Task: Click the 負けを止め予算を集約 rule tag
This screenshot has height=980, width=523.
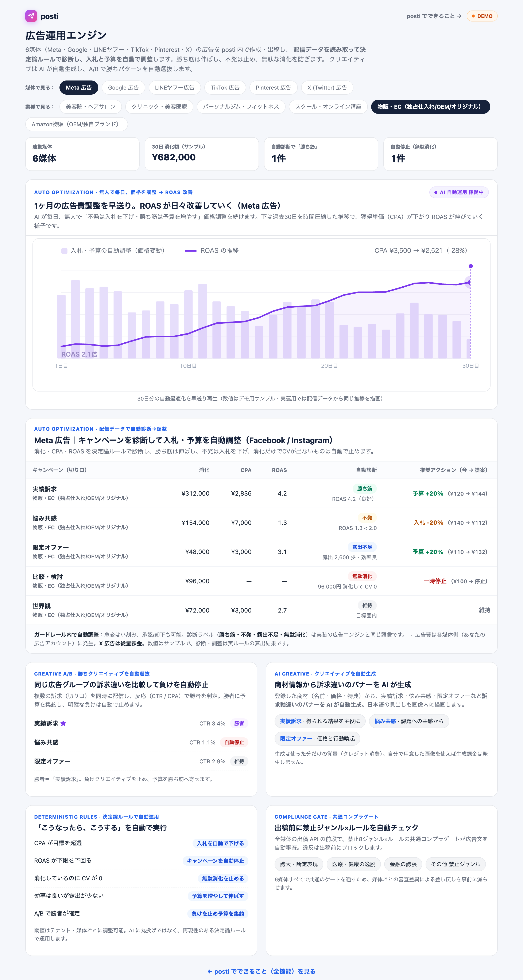Action: tap(218, 914)
